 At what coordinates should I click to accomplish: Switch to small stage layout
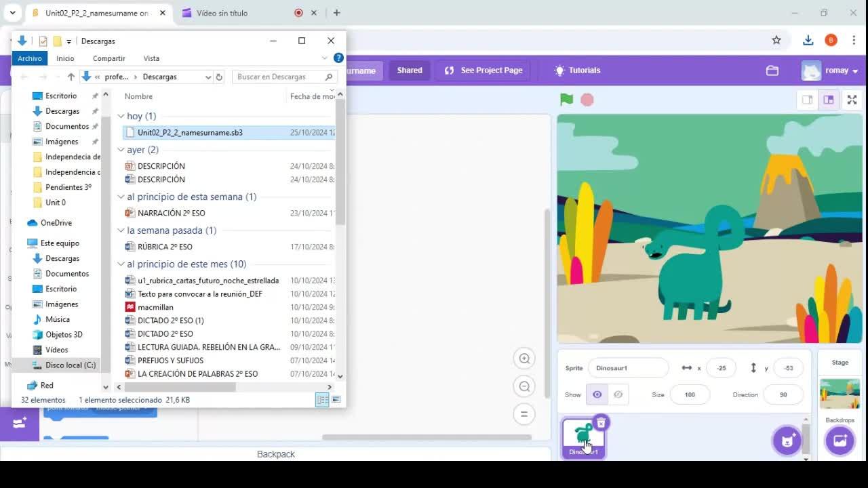tap(807, 100)
